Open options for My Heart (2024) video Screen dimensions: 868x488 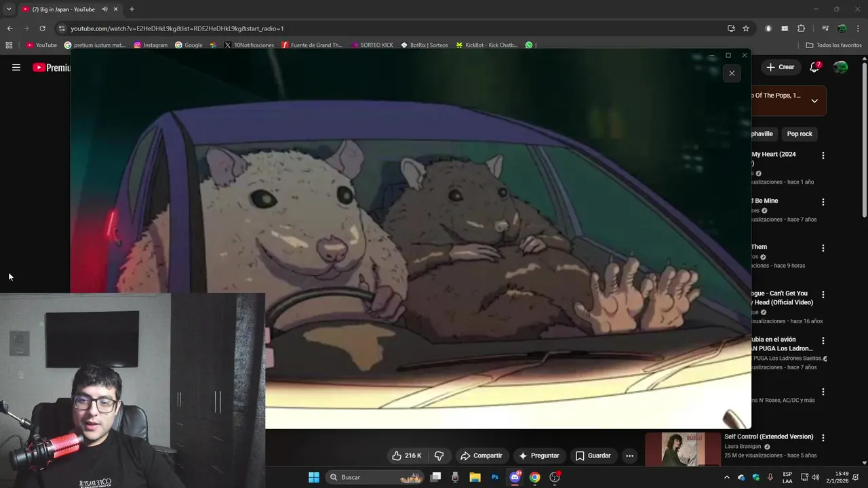click(x=823, y=155)
